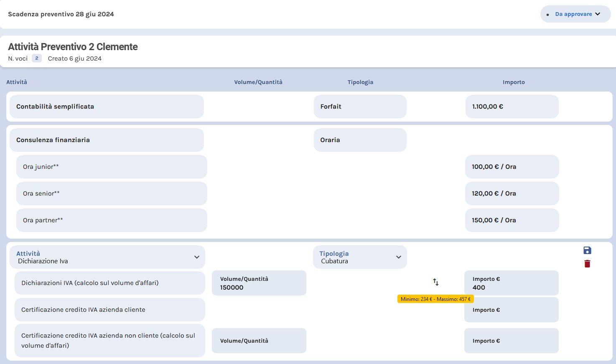Delete the Dichiarazione Iva row

tap(587, 264)
